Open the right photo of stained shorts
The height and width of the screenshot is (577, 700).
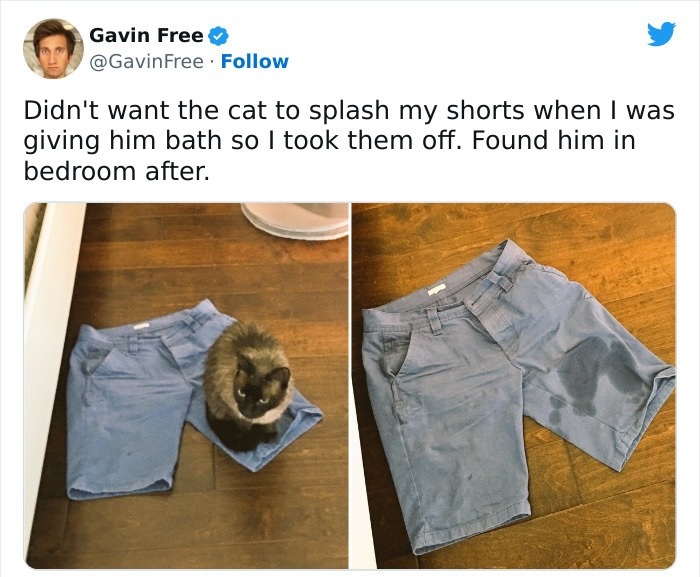(513, 386)
